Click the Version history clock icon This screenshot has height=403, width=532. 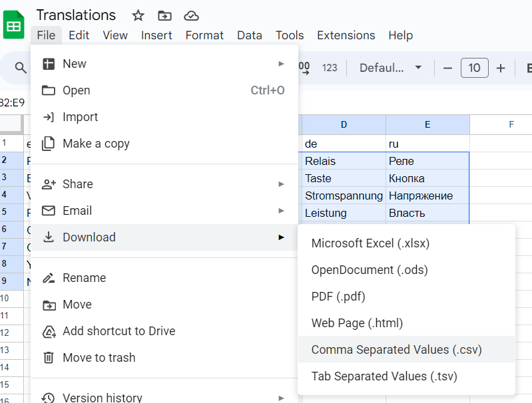click(48, 398)
